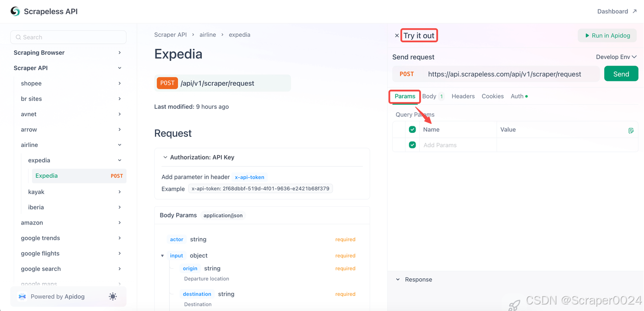Click the Add Params name field
Screen dimensions: 644x311
click(458, 145)
